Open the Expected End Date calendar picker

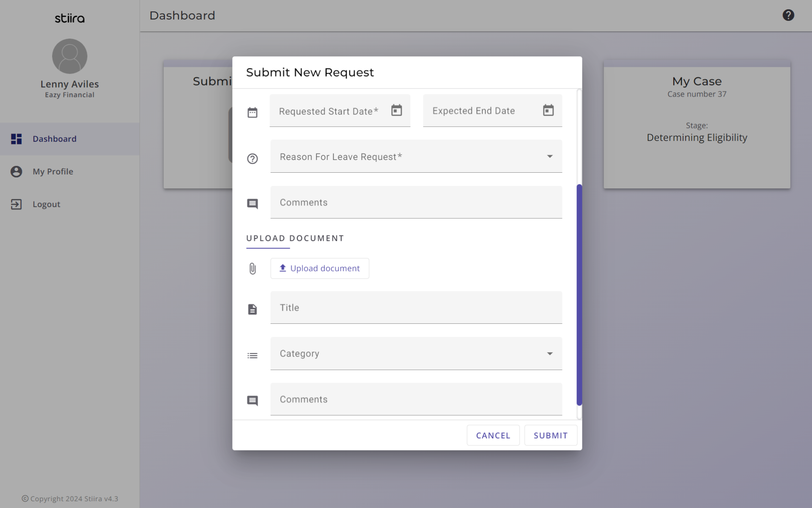pos(548,110)
